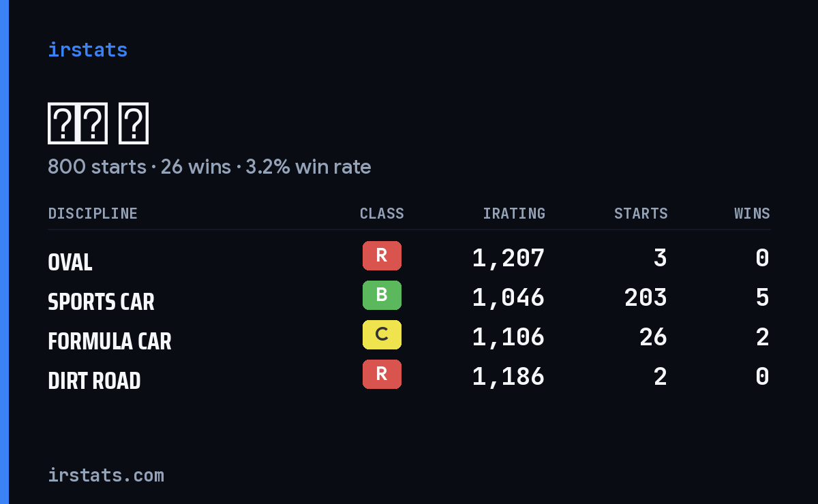Select the CLASS column header
The height and width of the screenshot is (504, 818).
(x=382, y=213)
